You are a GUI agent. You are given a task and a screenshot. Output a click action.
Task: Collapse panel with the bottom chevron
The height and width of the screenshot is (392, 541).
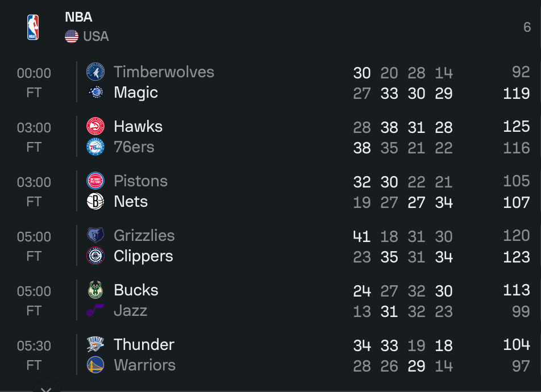click(47, 389)
